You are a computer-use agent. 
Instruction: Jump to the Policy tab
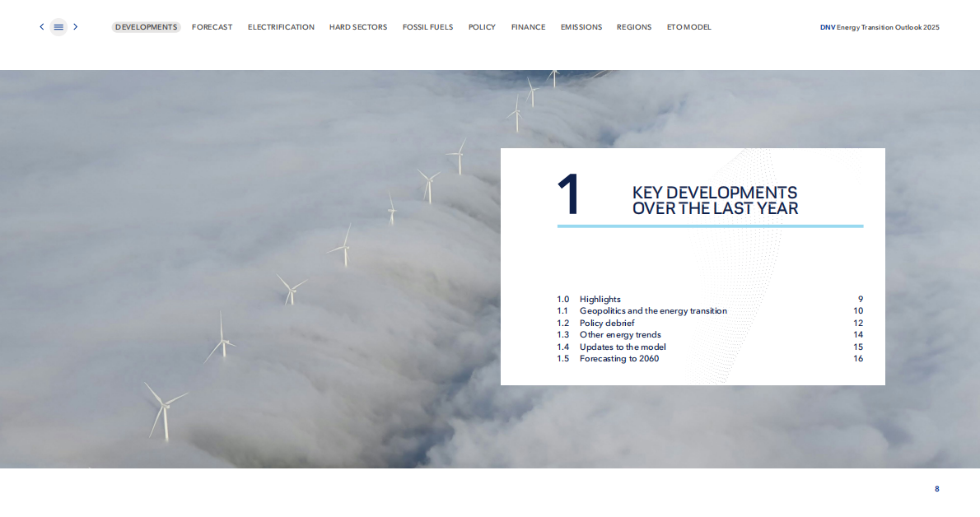tap(482, 27)
